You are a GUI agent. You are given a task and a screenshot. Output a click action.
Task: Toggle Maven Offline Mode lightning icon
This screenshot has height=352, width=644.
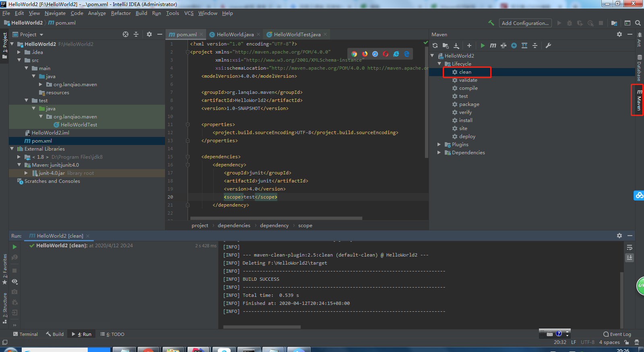(x=514, y=46)
